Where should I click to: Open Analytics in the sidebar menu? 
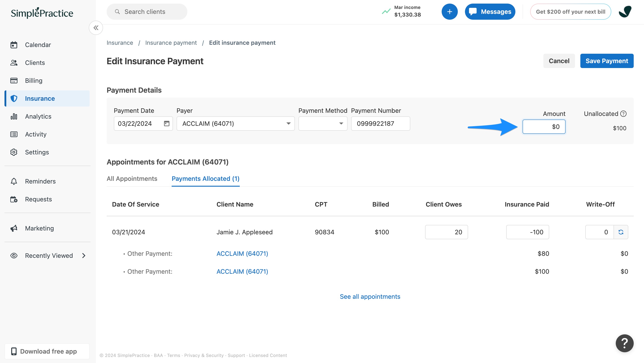[47, 116]
